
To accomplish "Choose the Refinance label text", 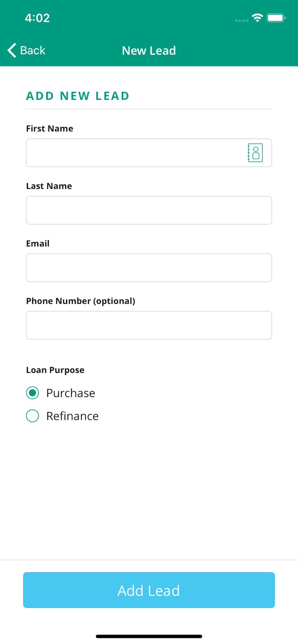I will (72, 416).
